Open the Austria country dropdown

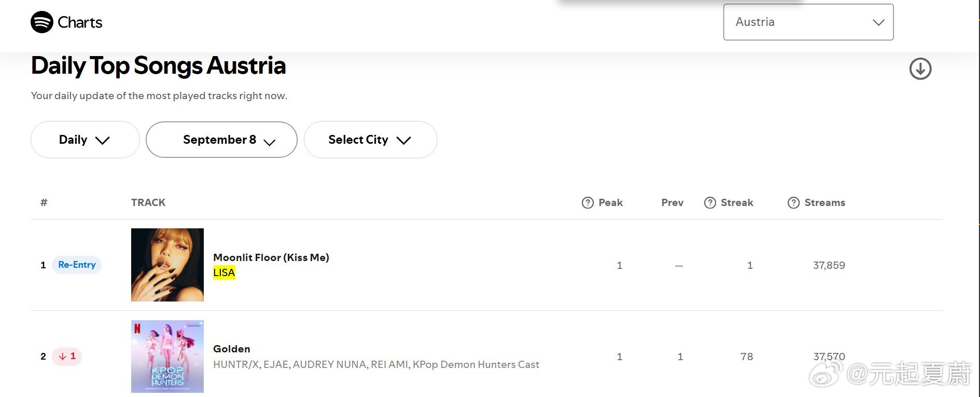click(x=808, y=22)
